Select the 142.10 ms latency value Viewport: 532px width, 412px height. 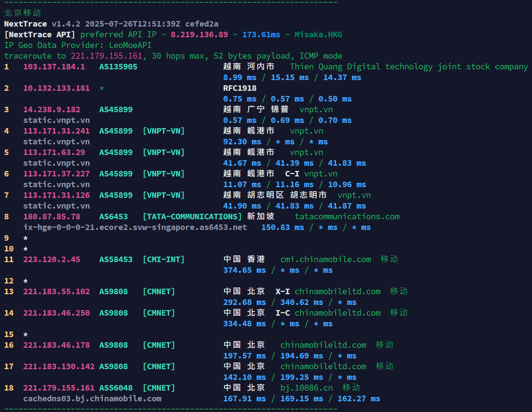pyautogui.click(x=245, y=377)
